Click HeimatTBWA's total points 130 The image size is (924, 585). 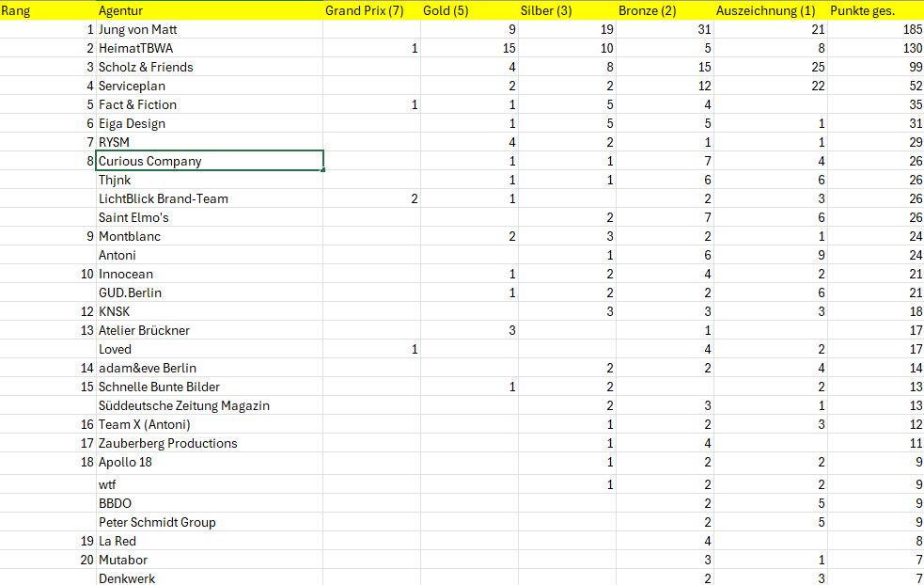876,48
